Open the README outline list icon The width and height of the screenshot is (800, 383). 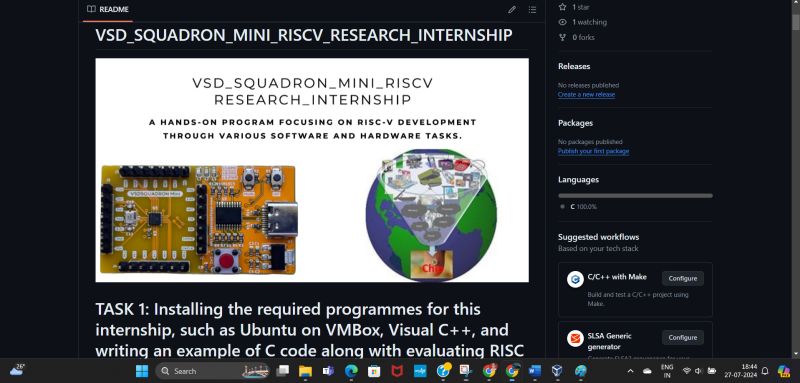click(x=532, y=9)
